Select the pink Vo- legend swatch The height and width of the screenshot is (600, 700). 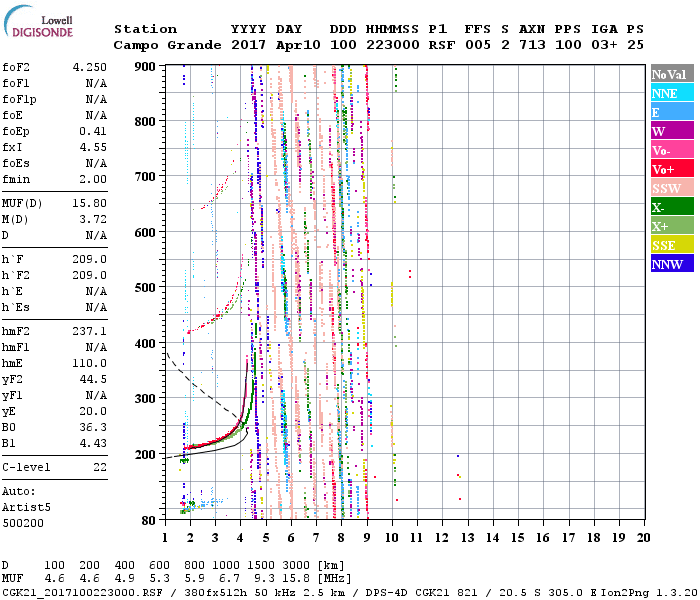click(x=672, y=150)
